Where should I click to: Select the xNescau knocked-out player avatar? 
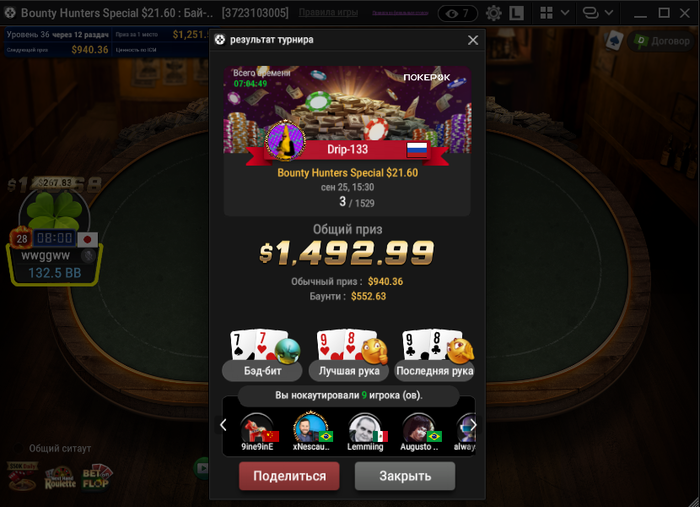[311, 427]
